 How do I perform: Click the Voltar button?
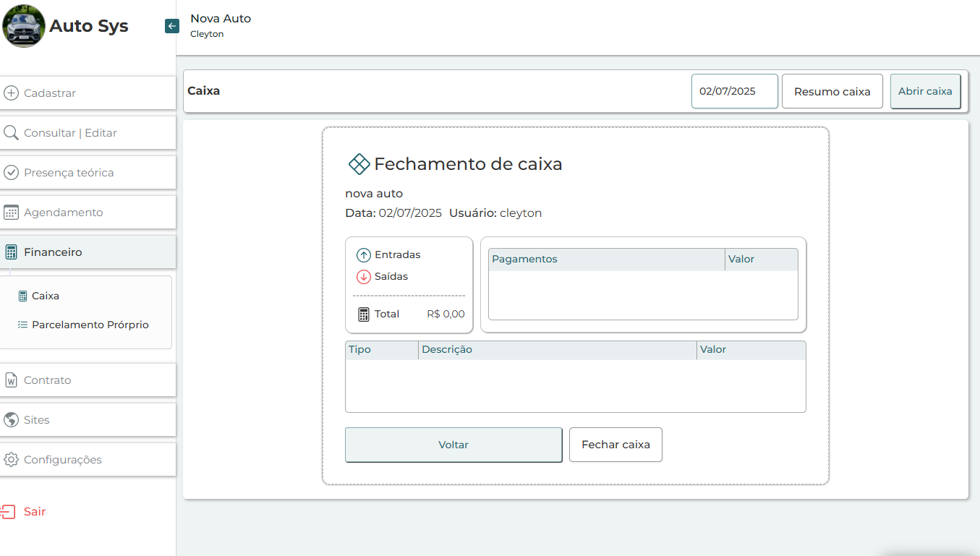pos(453,445)
